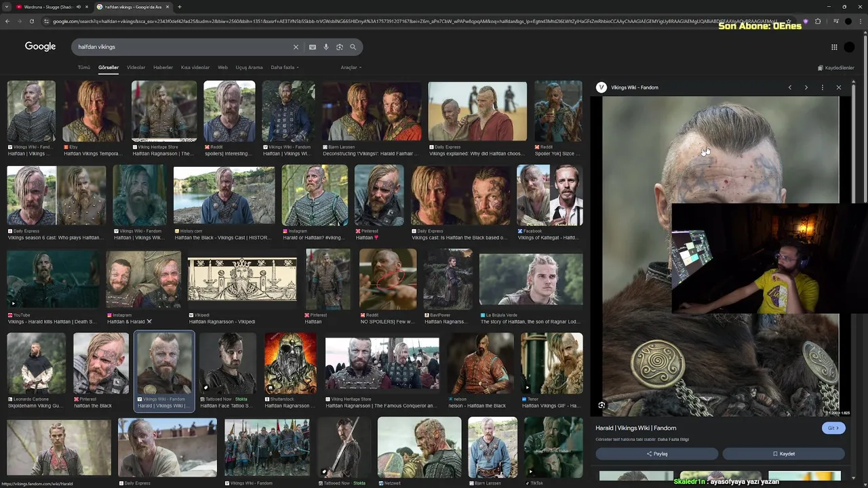
Task: Open the Kısa videolar tab
Action: pyautogui.click(x=195, y=67)
